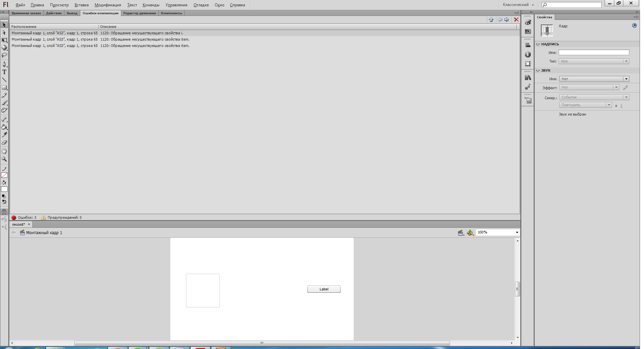This screenshot has height=349, width=644.
Task: Select the Paint Bucket tool
Action: click(4, 127)
